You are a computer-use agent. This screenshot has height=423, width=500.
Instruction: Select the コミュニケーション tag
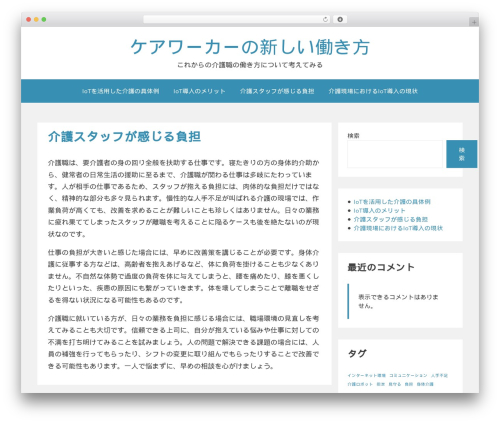click(x=408, y=375)
